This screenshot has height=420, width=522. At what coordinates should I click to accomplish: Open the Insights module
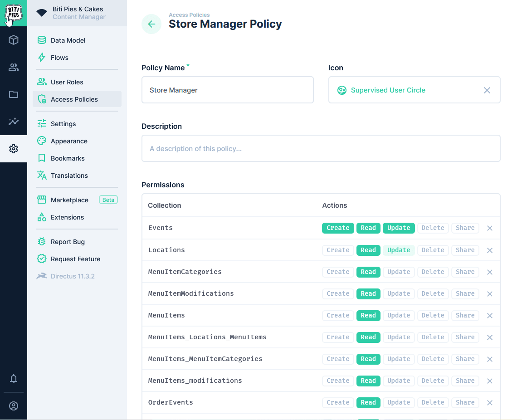[x=13, y=122]
